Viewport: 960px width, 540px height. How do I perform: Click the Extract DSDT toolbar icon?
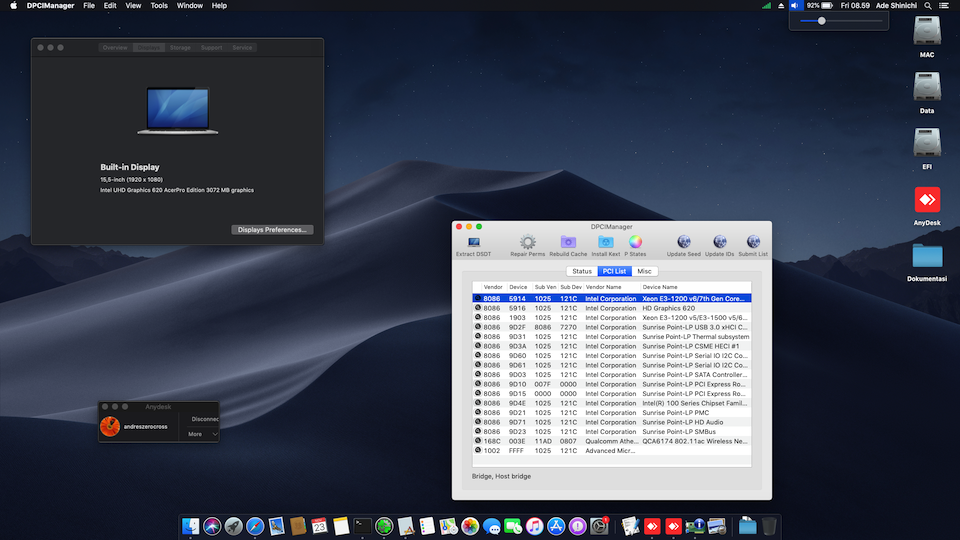click(x=473, y=242)
